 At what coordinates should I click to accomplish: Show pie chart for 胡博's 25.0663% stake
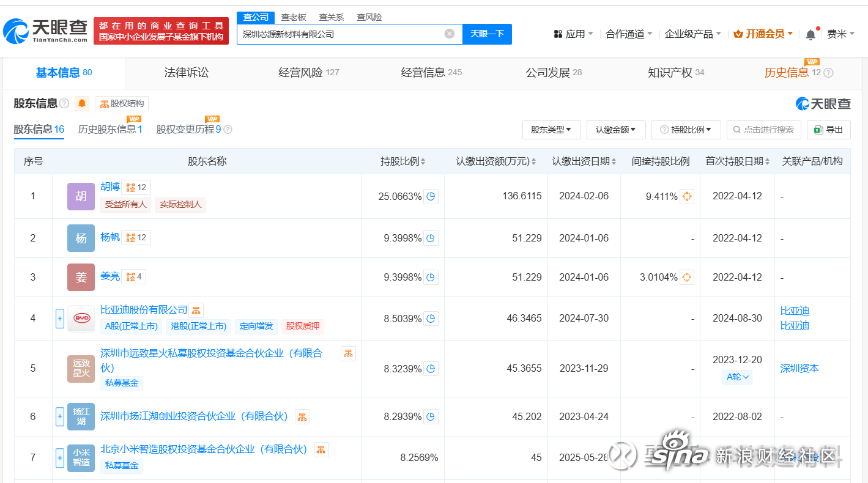tap(431, 196)
